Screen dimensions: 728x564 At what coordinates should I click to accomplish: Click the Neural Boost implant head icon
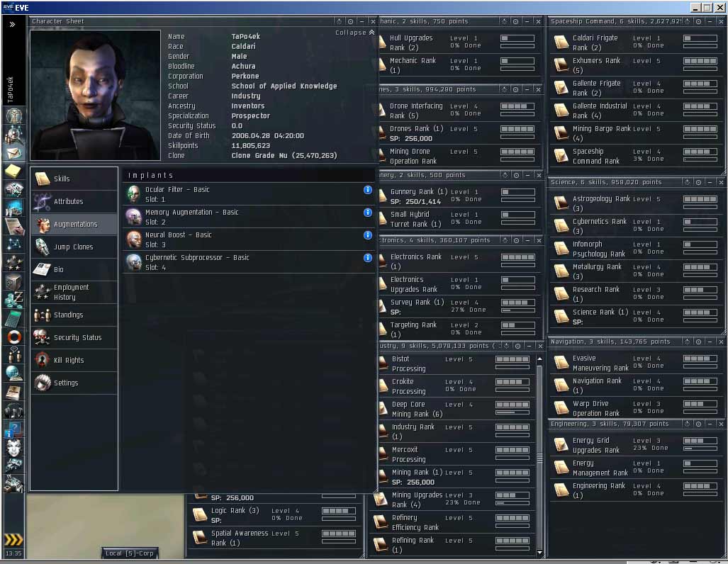coord(134,239)
